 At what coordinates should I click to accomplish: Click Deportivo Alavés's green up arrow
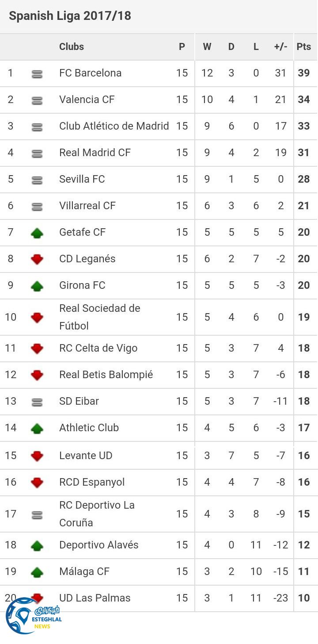click(37, 545)
